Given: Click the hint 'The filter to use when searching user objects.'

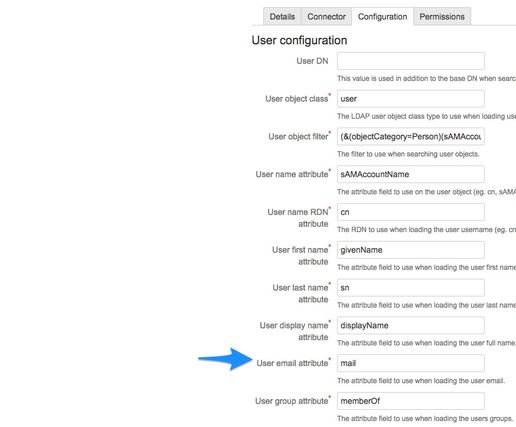Looking at the screenshot, I should [x=408, y=154].
